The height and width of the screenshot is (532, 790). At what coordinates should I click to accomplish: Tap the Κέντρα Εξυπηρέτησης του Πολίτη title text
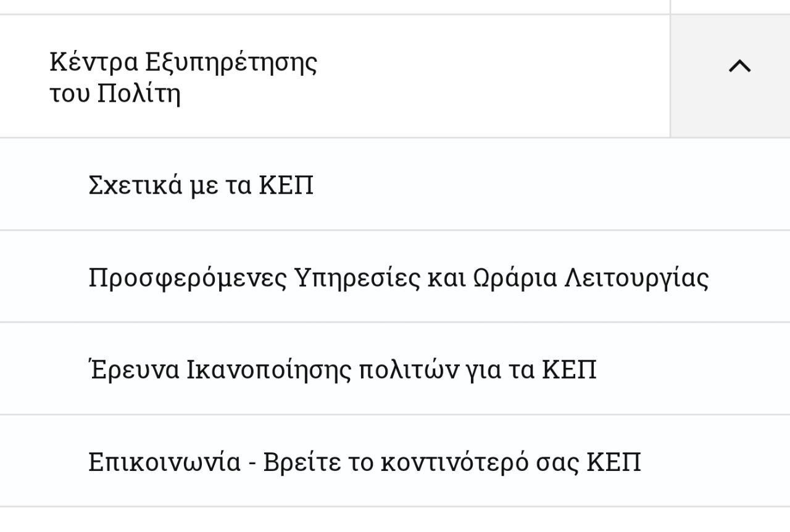click(183, 78)
